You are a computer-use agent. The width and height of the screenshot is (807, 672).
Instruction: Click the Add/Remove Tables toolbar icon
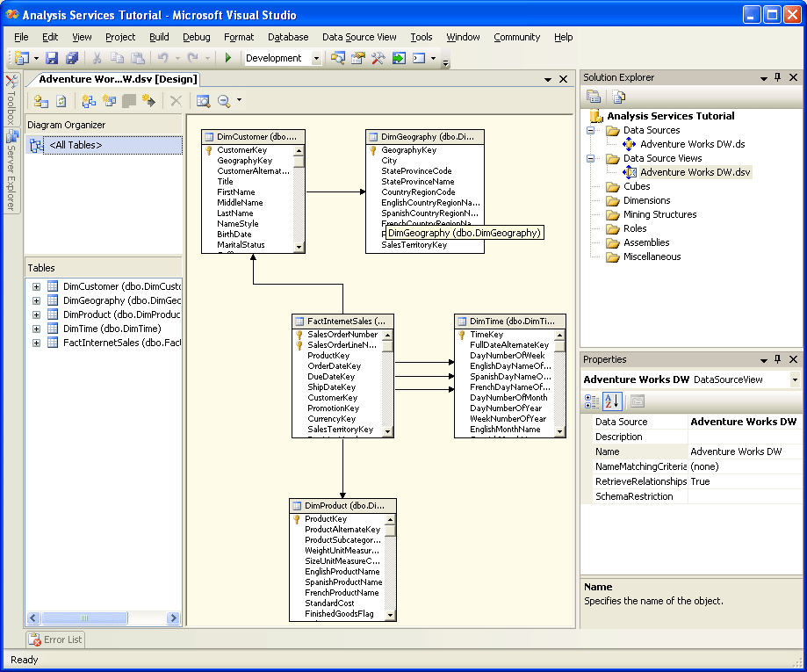[x=41, y=102]
